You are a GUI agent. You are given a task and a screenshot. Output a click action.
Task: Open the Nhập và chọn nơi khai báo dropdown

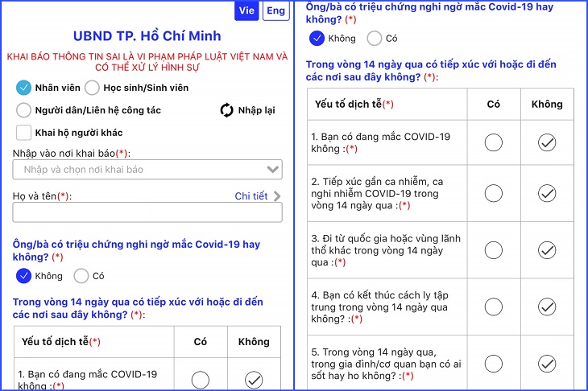[x=147, y=170]
